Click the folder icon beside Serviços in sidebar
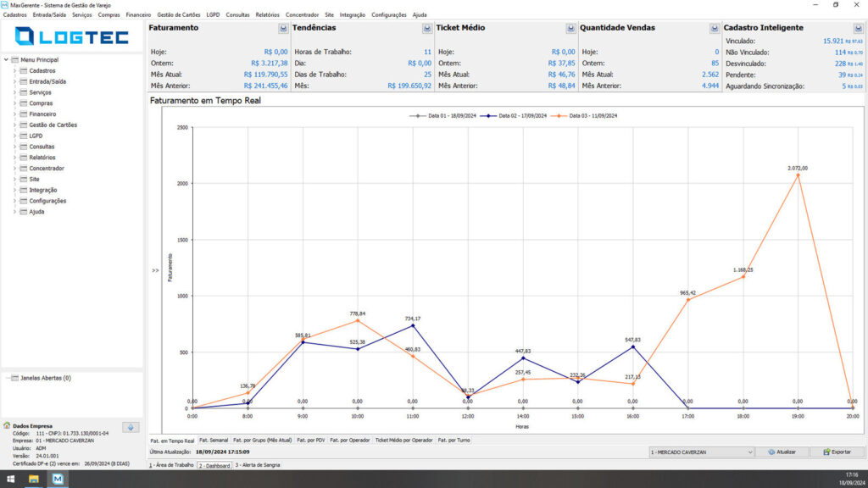 23,92
